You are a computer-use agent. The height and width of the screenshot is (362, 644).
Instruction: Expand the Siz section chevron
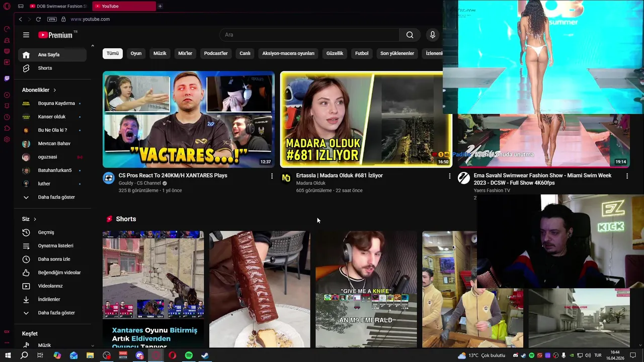point(35,219)
